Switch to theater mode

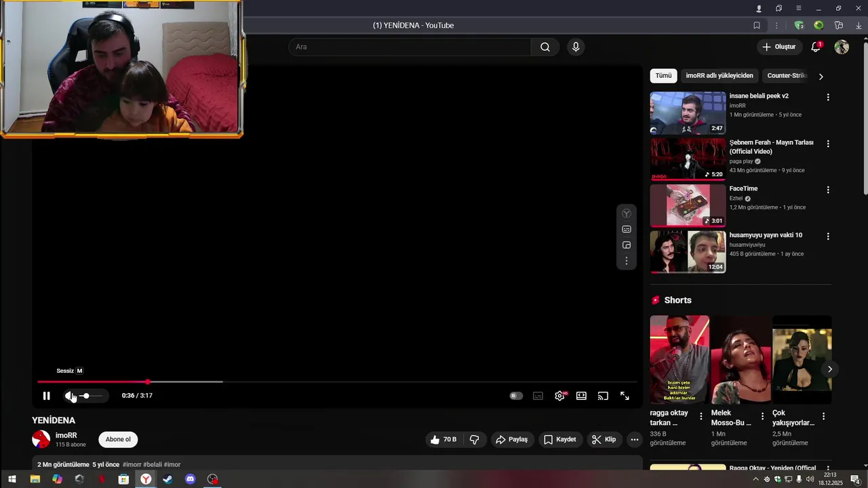pyautogui.click(x=581, y=396)
